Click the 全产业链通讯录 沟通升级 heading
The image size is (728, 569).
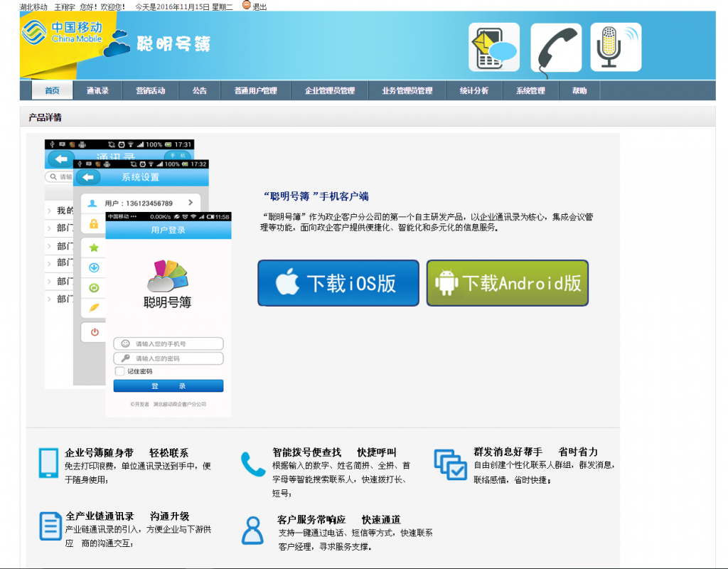pos(128,516)
